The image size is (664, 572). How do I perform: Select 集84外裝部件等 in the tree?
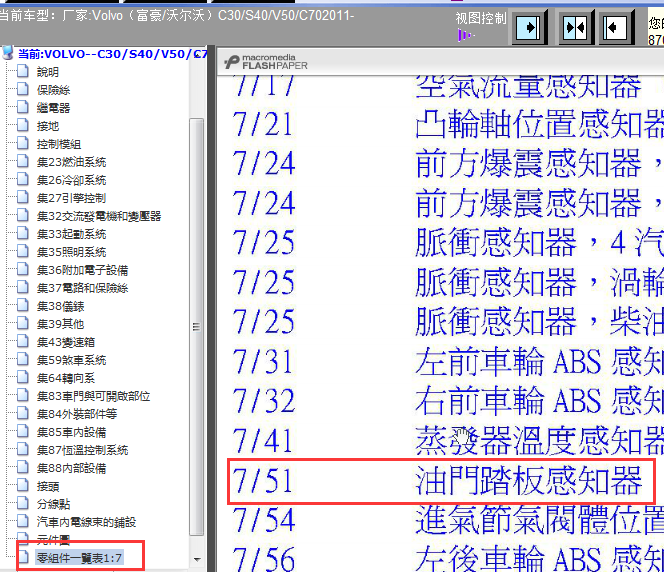77,414
